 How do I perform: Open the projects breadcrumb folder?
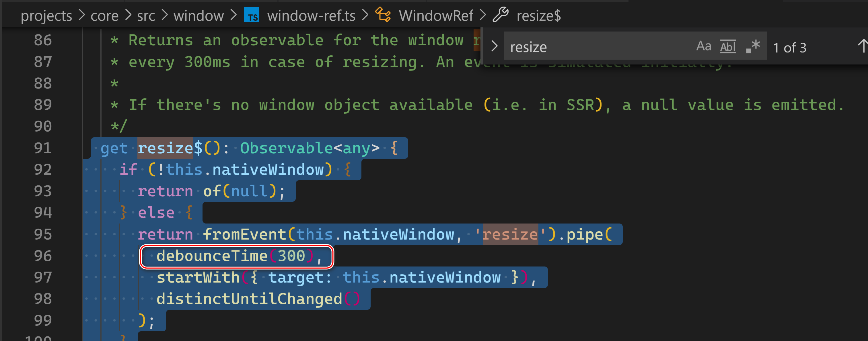coord(46,16)
